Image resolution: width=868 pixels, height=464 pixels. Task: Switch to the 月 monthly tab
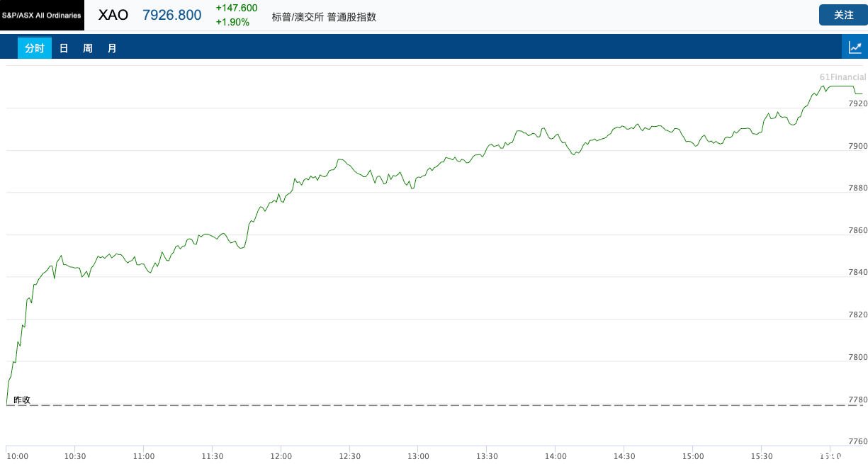[x=112, y=48]
